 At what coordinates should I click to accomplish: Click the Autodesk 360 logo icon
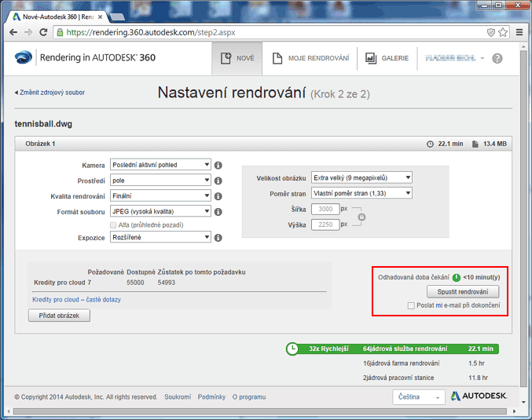[24, 57]
